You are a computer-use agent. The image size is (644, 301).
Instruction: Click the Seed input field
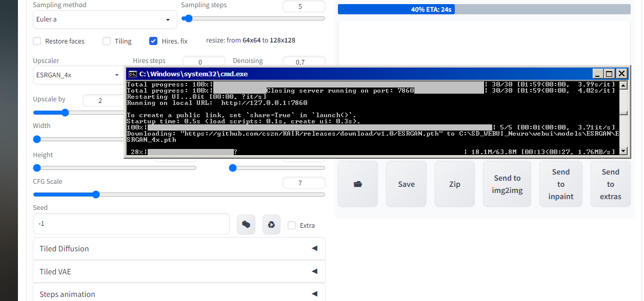pyautogui.click(x=131, y=224)
